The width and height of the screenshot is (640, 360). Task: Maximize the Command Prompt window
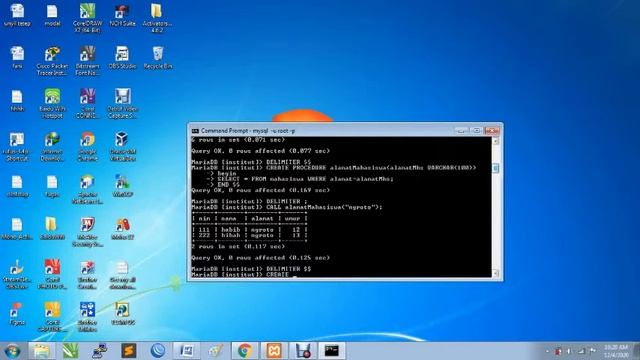point(476,131)
